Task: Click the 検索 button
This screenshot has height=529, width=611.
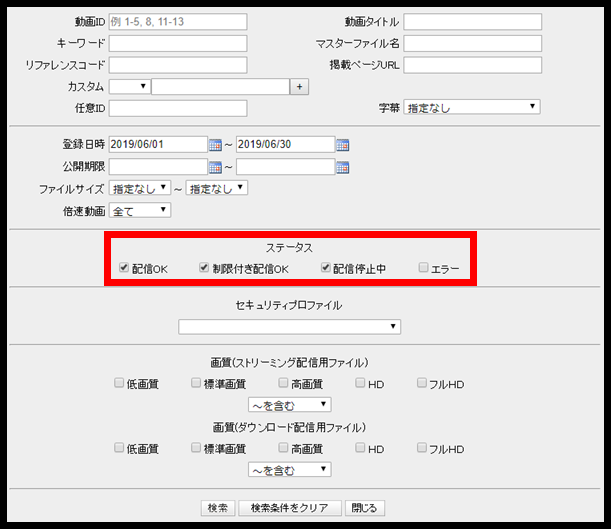Action: [218, 508]
